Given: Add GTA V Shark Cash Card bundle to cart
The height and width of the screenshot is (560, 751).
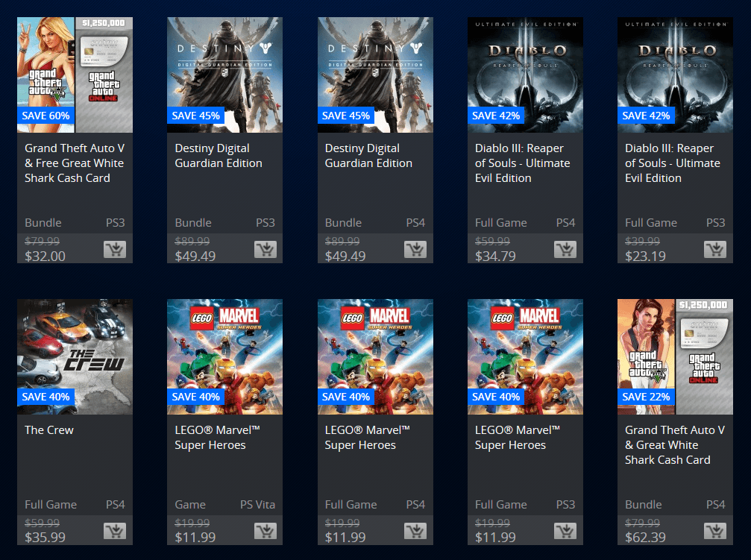Looking at the screenshot, I should 114,249.
